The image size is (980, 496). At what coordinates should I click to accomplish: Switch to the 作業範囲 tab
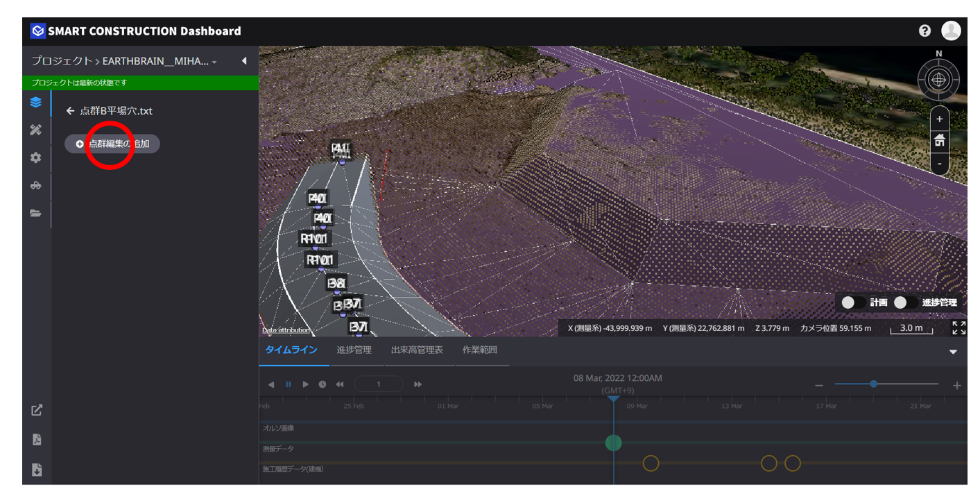tap(480, 350)
